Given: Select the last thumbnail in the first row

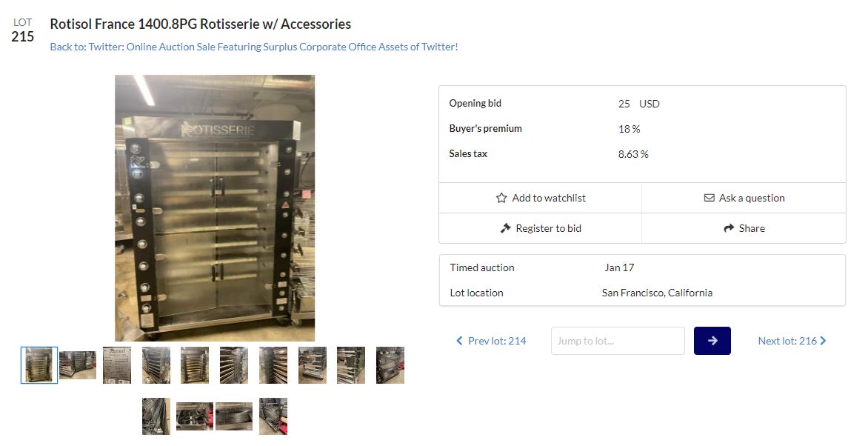Looking at the screenshot, I should click(x=390, y=365).
